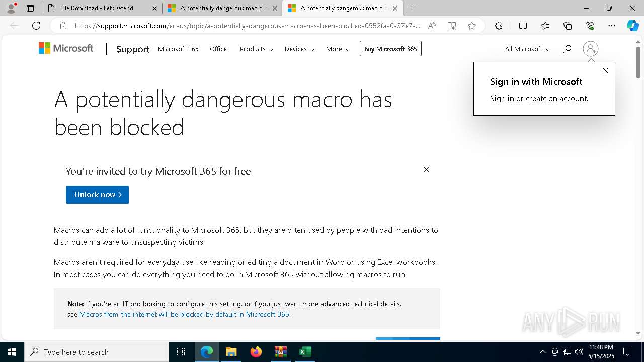Open the tab actions menu icon

point(30,8)
